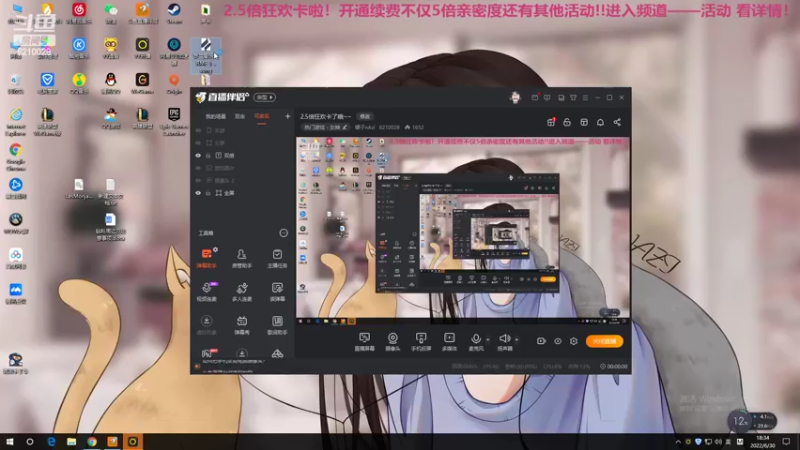This screenshot has height=450, width=800.
Task: Open the 房管助手 room manager tool
Action: [x=242, y=258]
